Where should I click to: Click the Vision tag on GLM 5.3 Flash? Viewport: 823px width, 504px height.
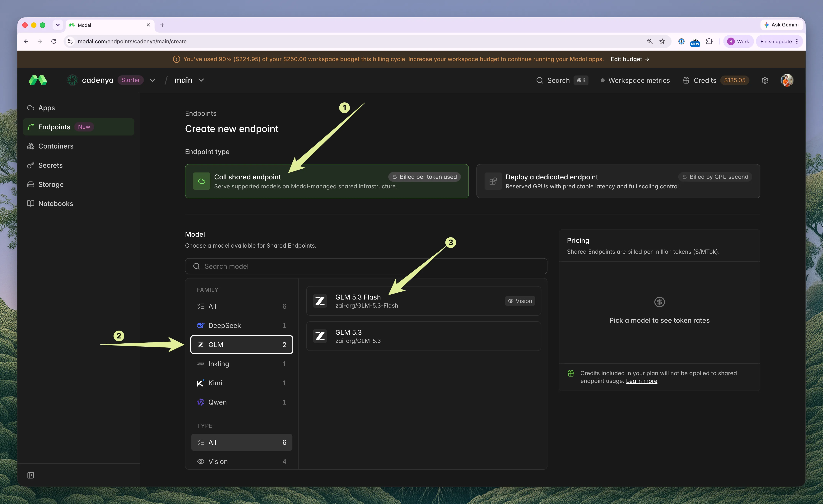(x=520, y=301)
